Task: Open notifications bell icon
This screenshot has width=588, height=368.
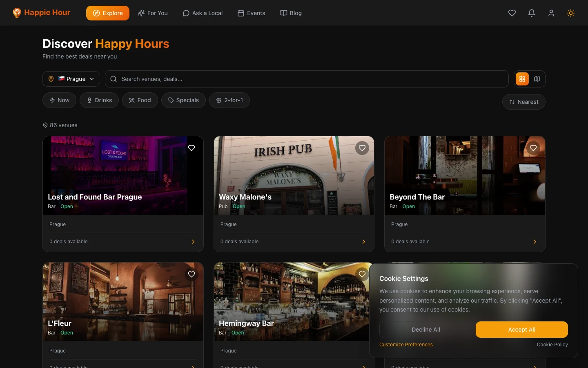Action: click(531, 13)
